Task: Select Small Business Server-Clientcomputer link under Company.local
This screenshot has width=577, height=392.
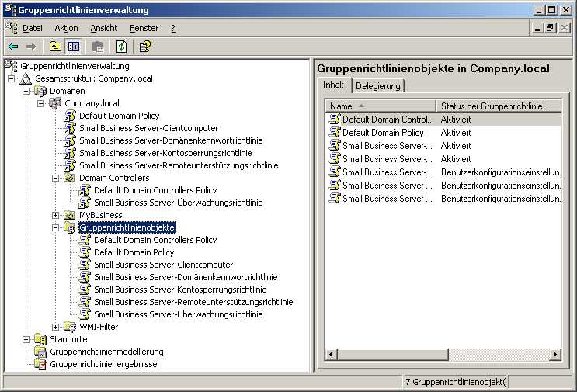Action: pos(148,128)
